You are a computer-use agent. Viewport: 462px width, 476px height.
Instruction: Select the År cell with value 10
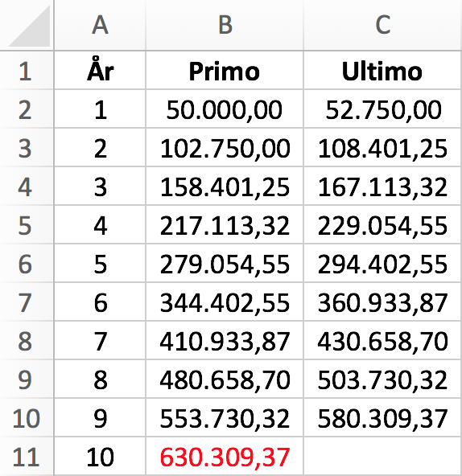click(100, 456)
